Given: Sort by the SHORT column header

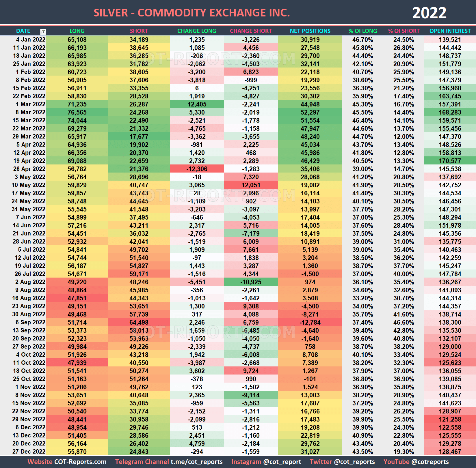Looking at the screenshot, I should 139,31.
